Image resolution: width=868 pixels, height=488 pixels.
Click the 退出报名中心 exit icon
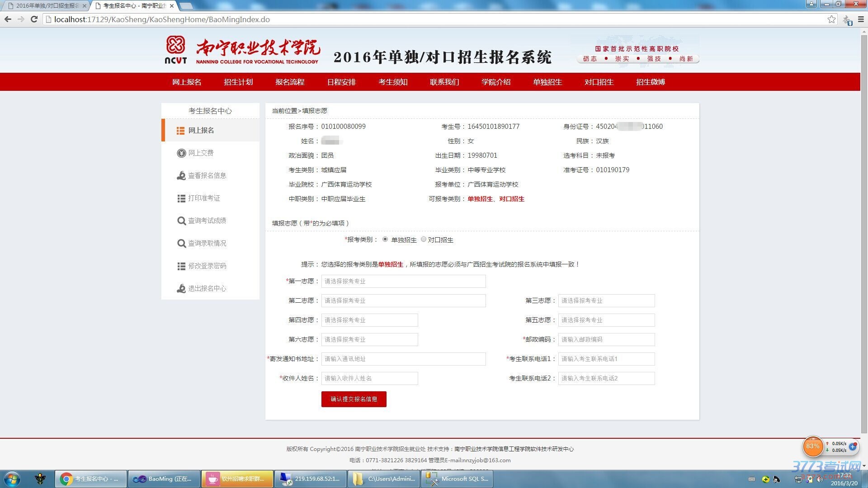click(x=181, y=289)
